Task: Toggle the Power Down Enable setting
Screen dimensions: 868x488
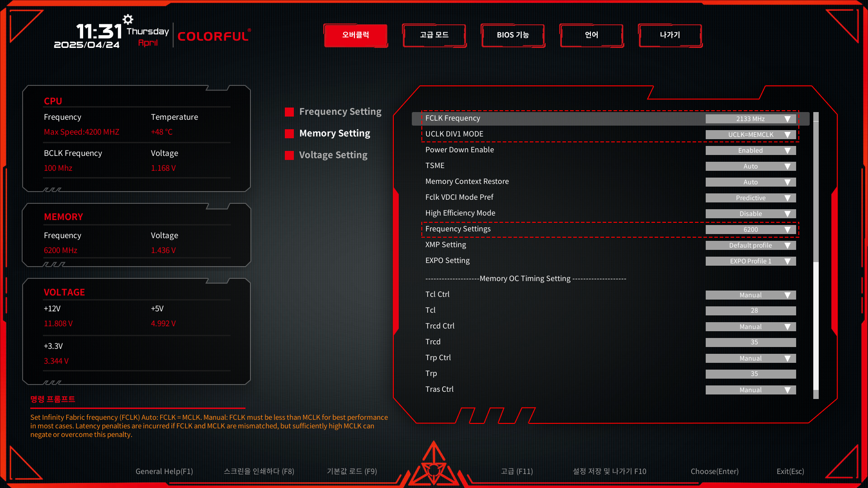Action: [x=750, y=150]
